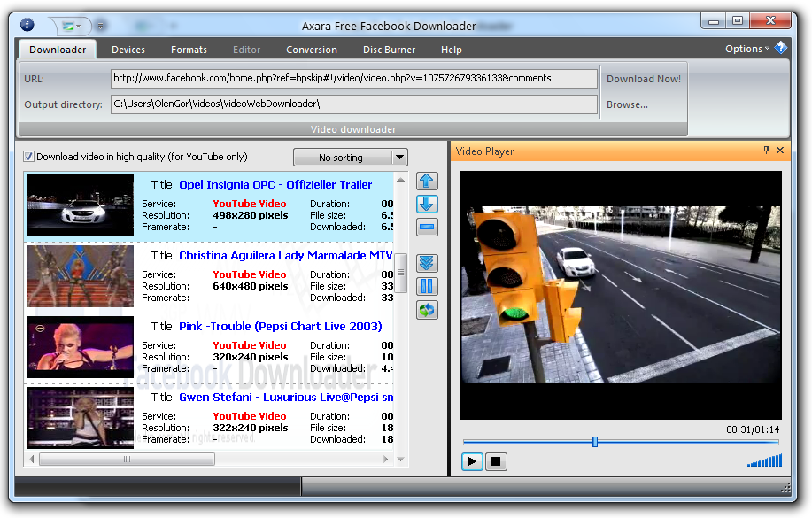Click the move down arrow icon
Viewport: 812px width, 518px height.
(427, 205)
